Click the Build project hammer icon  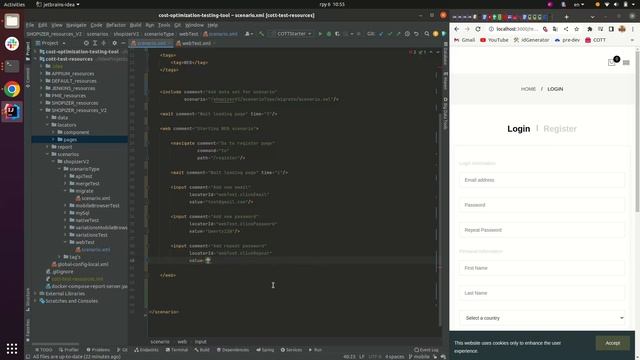coord(262,34)
